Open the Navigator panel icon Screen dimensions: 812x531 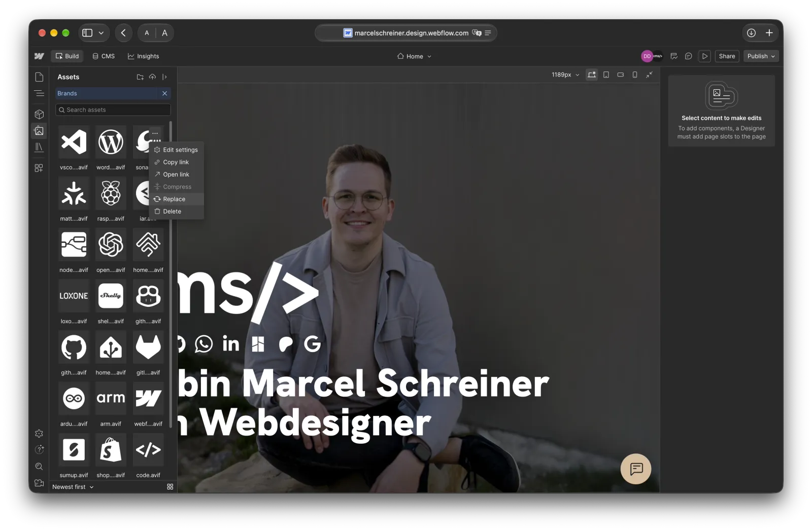point(39,93)
